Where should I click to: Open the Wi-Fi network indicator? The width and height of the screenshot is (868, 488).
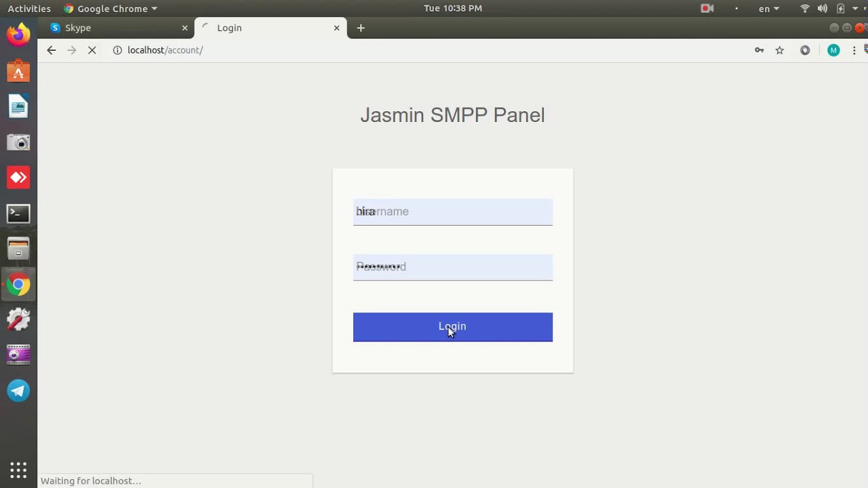pyautogui.click(x=805, y=8)
